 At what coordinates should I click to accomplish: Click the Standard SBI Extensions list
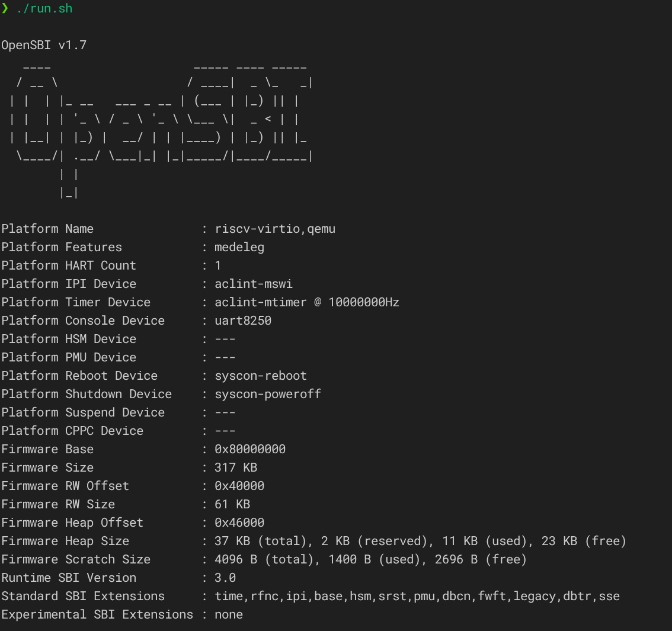[417, 596]
